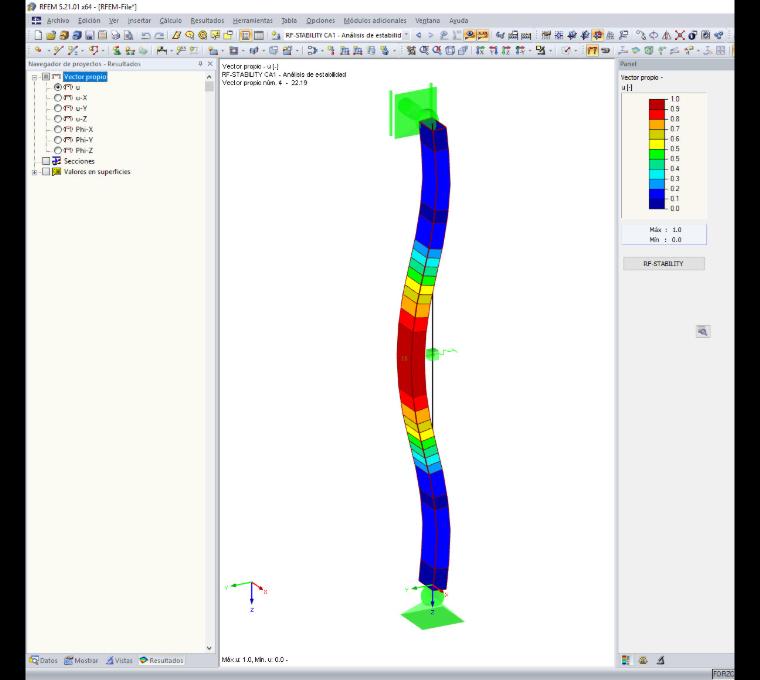Click the yellow parallelogram edit icon
Viewport: 760px width, 680px height.
pyautogui.click(x=176, y=35)
